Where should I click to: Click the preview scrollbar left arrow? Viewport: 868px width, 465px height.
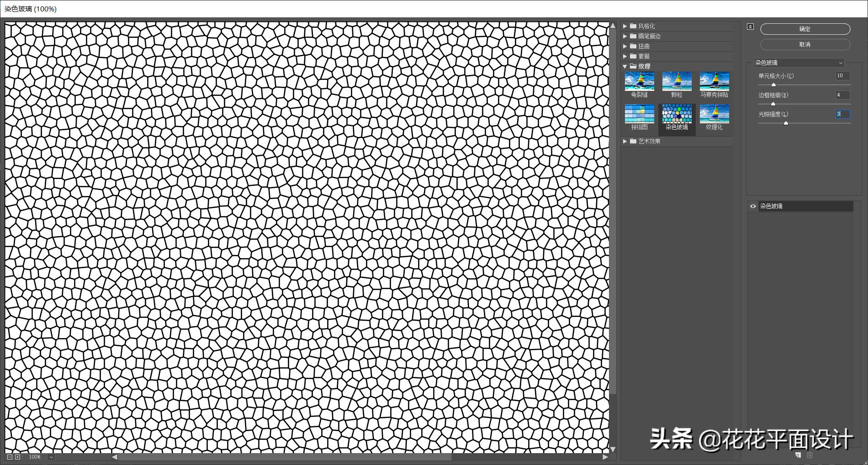[114, 457]
